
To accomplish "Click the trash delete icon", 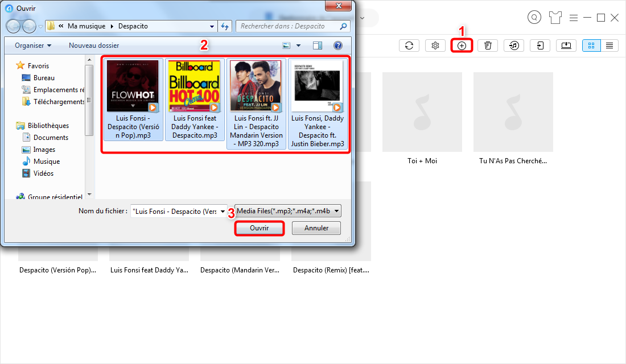I will 488,46.
